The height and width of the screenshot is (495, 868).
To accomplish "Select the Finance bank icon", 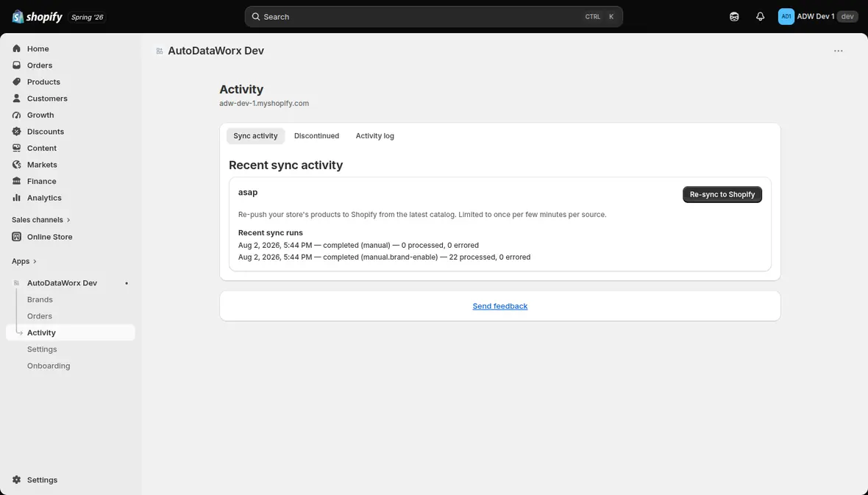I will pos(17,182).
